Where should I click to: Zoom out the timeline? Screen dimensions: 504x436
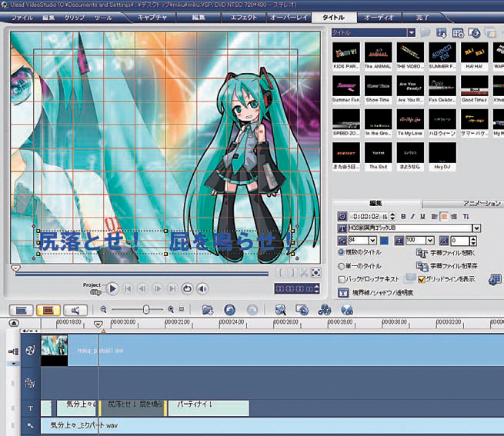tap(104, 309)
